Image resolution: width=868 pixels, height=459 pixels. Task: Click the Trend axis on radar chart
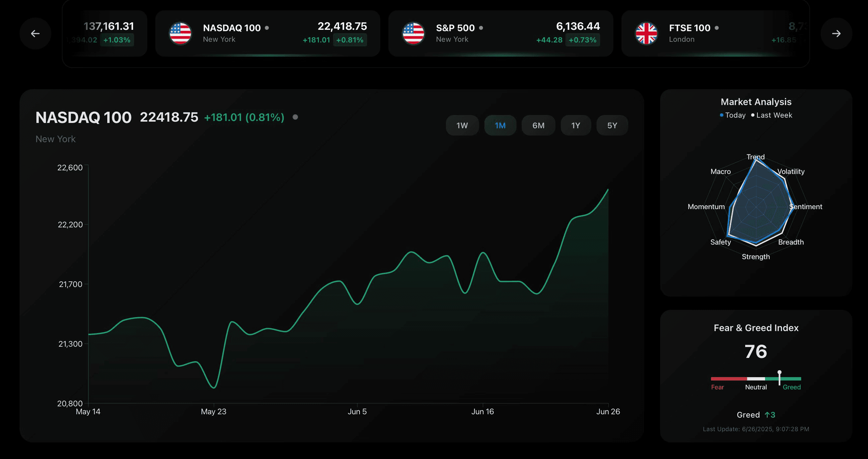[755, 157]
